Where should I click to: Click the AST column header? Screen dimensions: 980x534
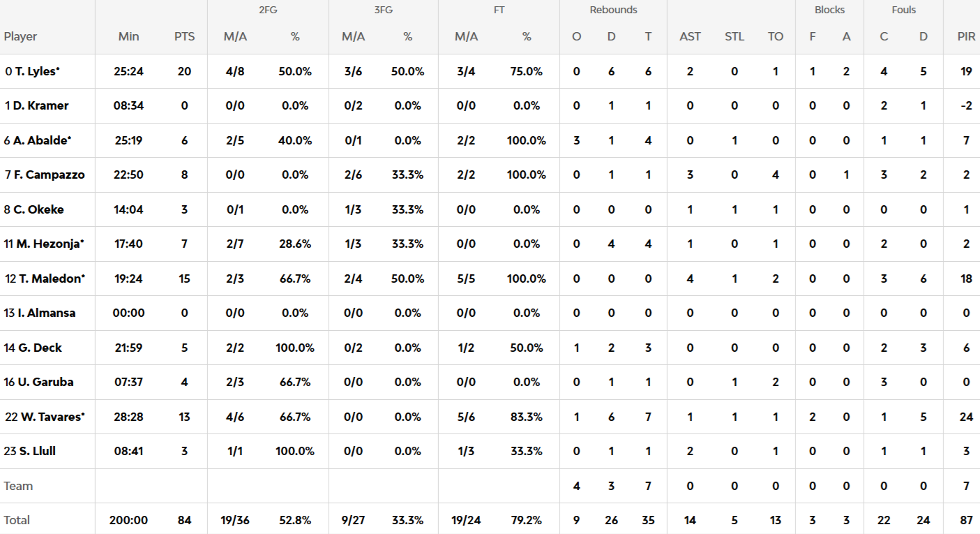pyautogui.click(x=690, y=36)
